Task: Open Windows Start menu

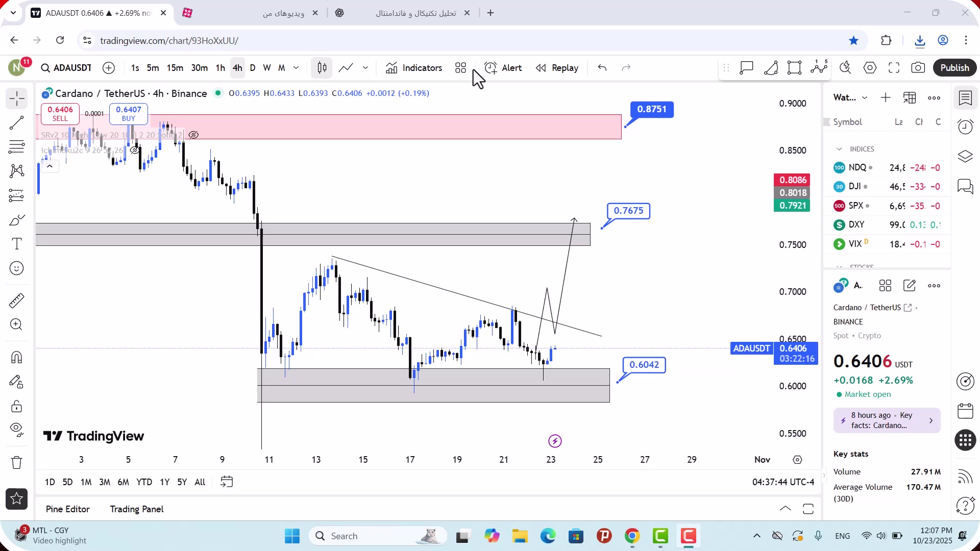Action: (292, 536)
